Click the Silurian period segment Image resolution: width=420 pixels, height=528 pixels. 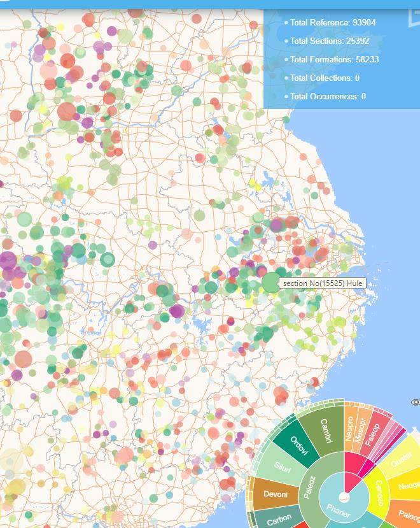pyautogui.click(x=283, y=470)
